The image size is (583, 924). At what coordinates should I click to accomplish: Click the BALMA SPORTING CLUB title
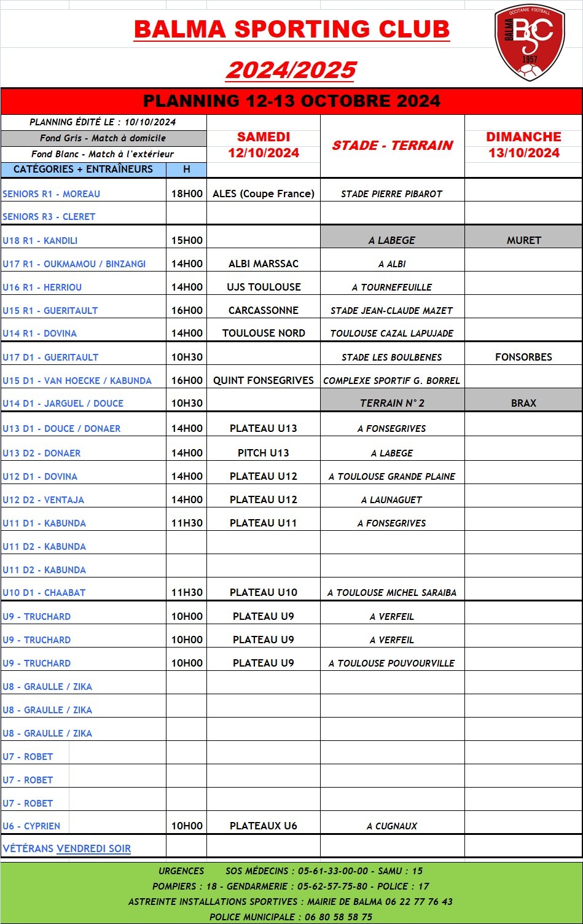click(291, 29)
